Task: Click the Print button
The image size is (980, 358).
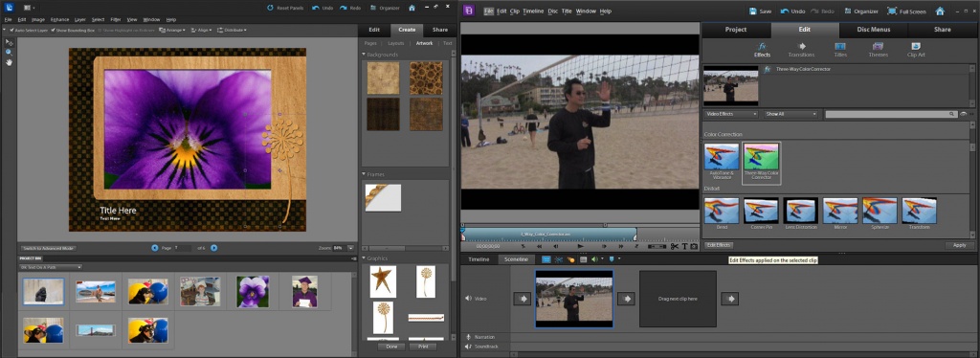Action: point(422,347)
